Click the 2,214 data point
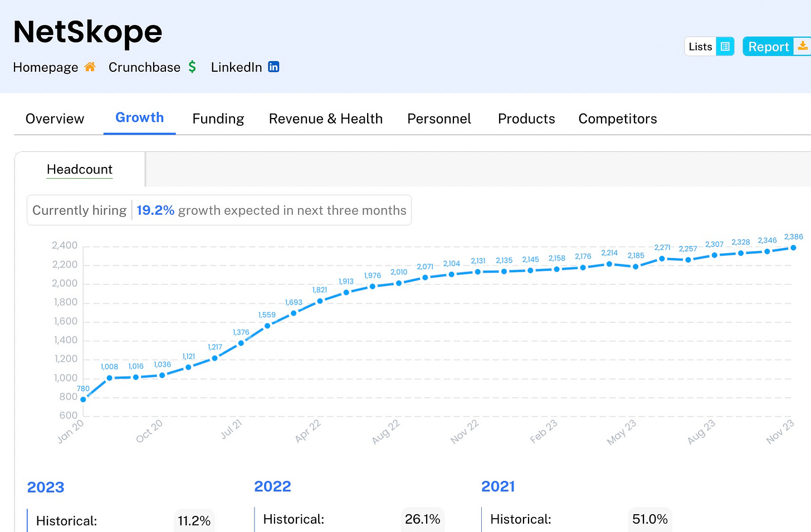 coord(609,264)
